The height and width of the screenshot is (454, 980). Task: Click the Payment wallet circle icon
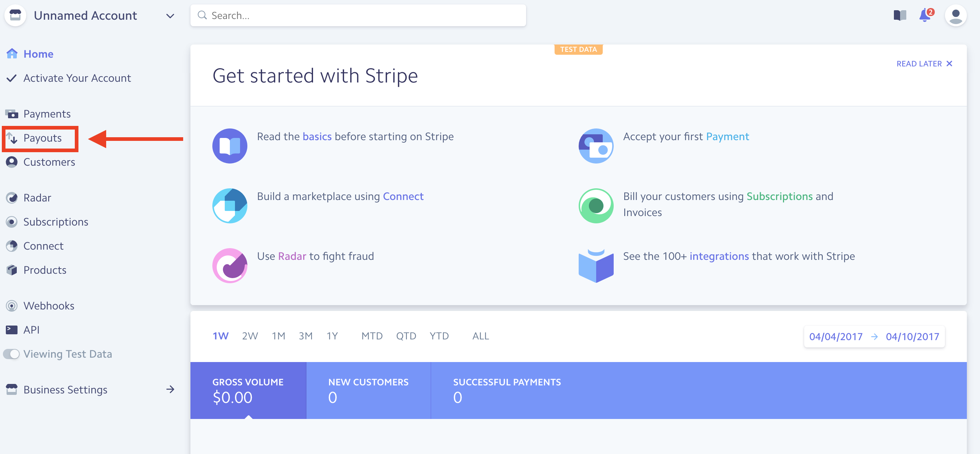596,146
